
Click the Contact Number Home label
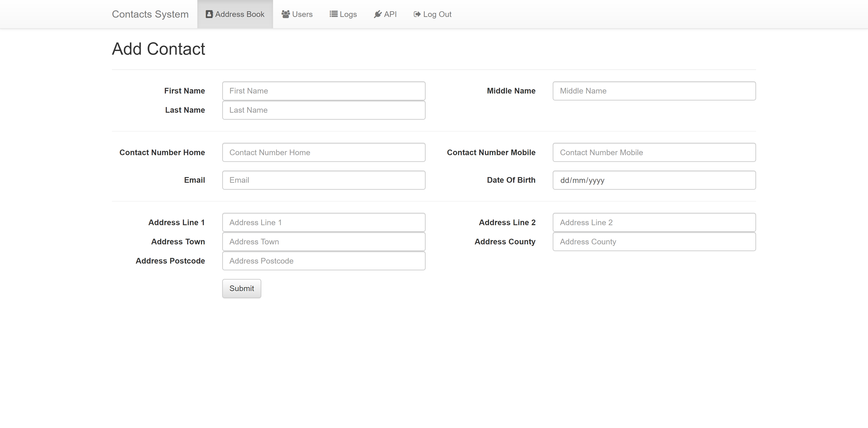pos(162,152)
